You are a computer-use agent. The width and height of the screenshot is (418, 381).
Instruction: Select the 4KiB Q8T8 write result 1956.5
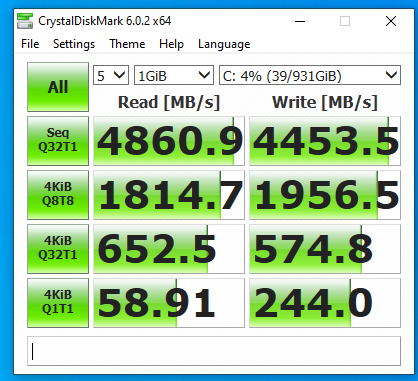click(325, 195)
